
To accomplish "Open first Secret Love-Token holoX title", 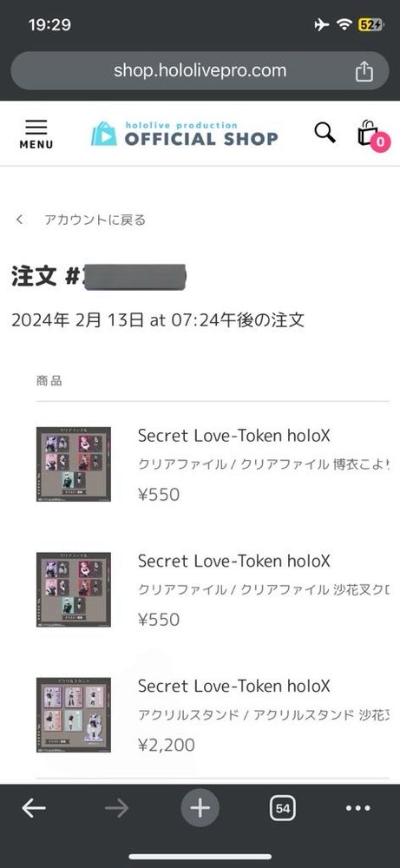I will pos(234,437).
